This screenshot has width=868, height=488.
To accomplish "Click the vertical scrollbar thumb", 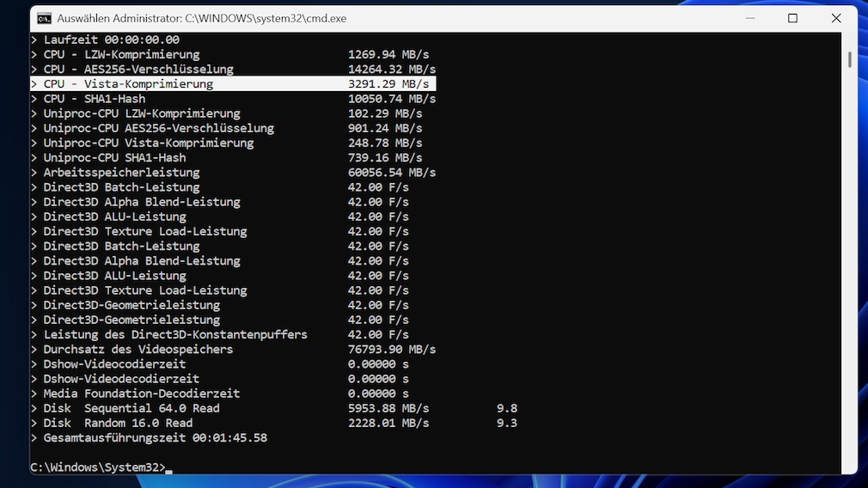I will [849, 58].
